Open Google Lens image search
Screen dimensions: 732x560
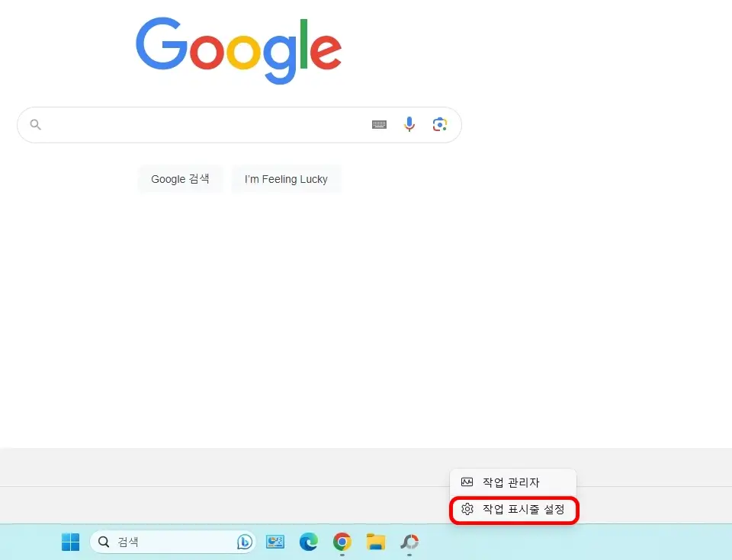pos(440,124)
